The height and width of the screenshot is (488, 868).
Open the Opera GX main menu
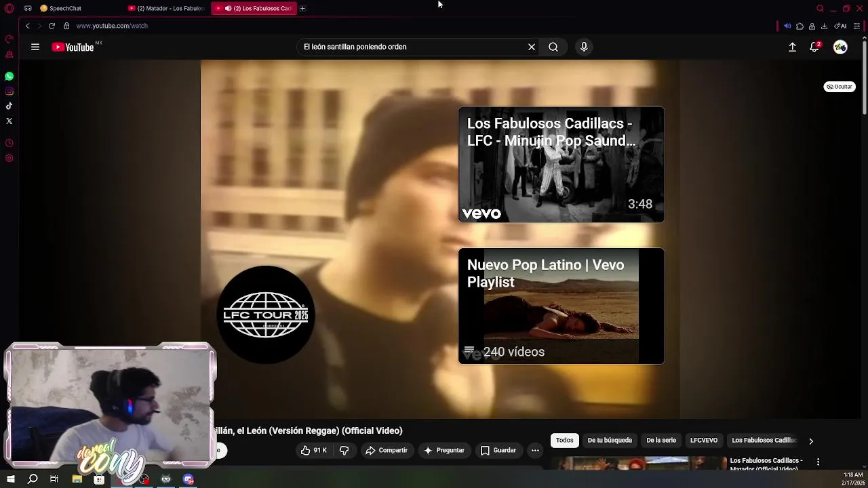[x=9, y=8]
